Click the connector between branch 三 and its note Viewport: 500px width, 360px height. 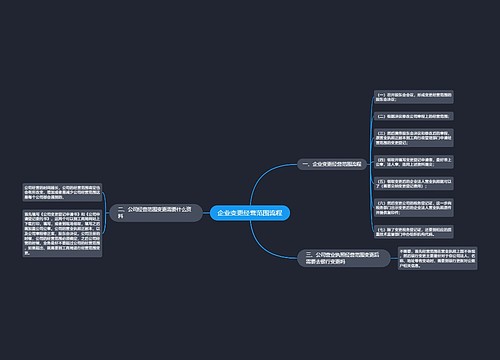click(394, 258)
